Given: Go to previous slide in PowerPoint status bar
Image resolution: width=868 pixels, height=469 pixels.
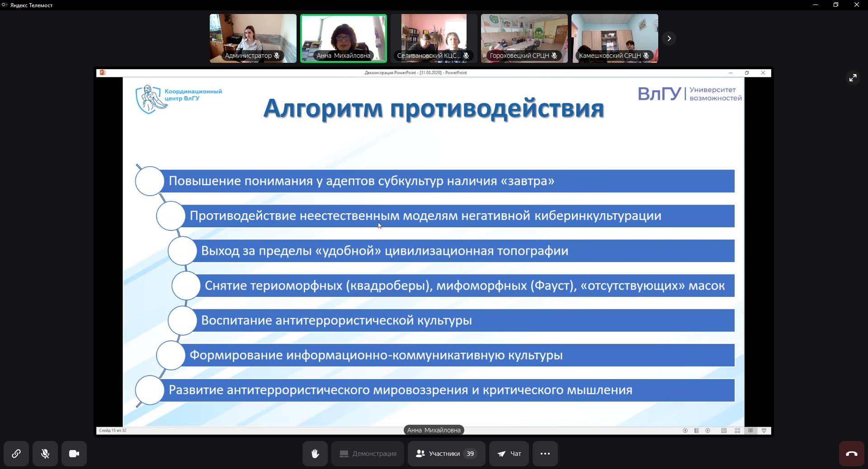Looking at the screenshot, I should tap(685, 431).
